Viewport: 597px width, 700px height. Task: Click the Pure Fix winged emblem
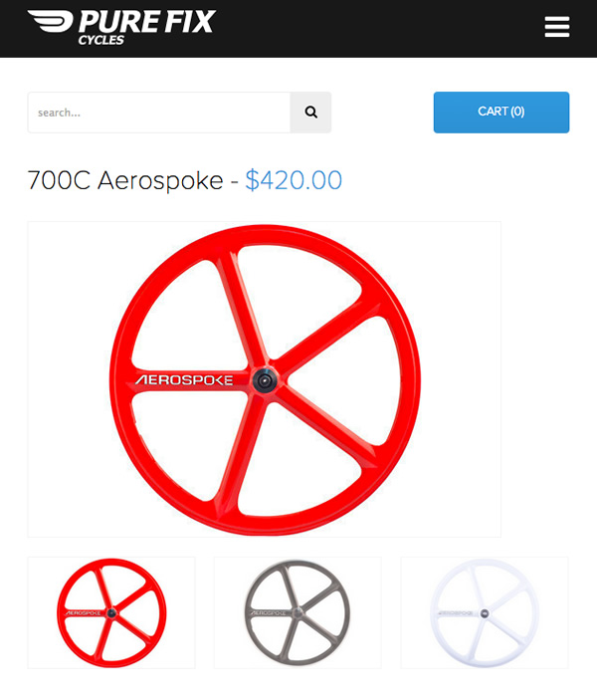coord(51,21)
